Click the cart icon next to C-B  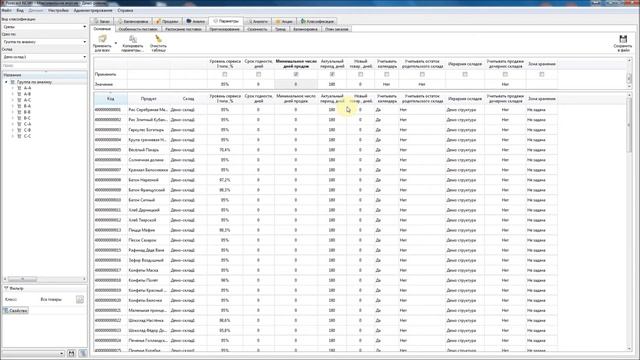(19, 130)
